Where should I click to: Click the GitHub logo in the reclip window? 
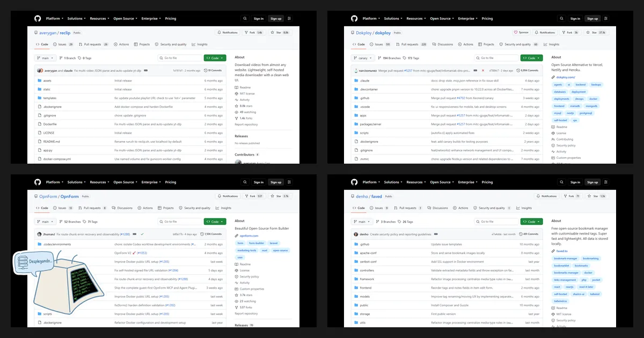(38, 18)
